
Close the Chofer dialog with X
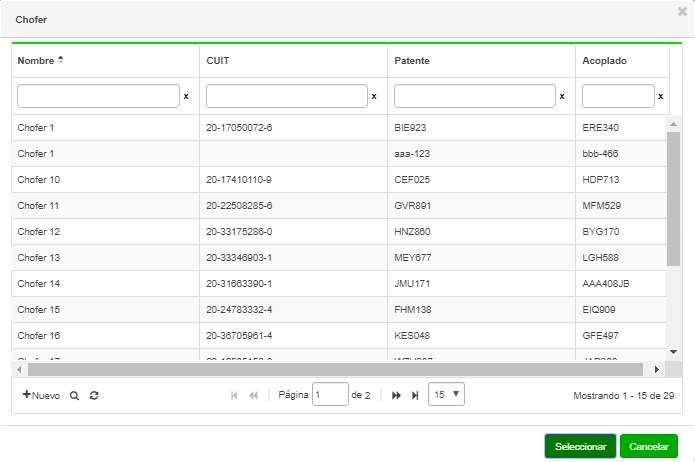682,12
